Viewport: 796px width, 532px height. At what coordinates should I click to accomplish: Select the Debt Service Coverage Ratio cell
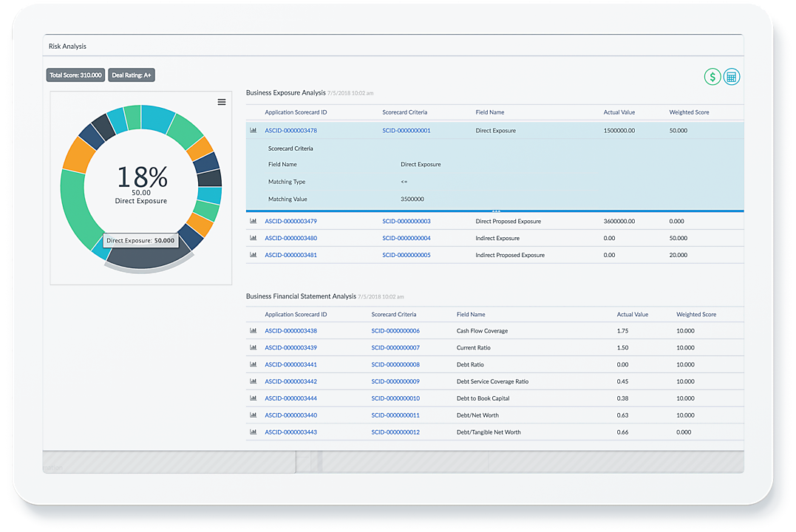tap(492, 381)
